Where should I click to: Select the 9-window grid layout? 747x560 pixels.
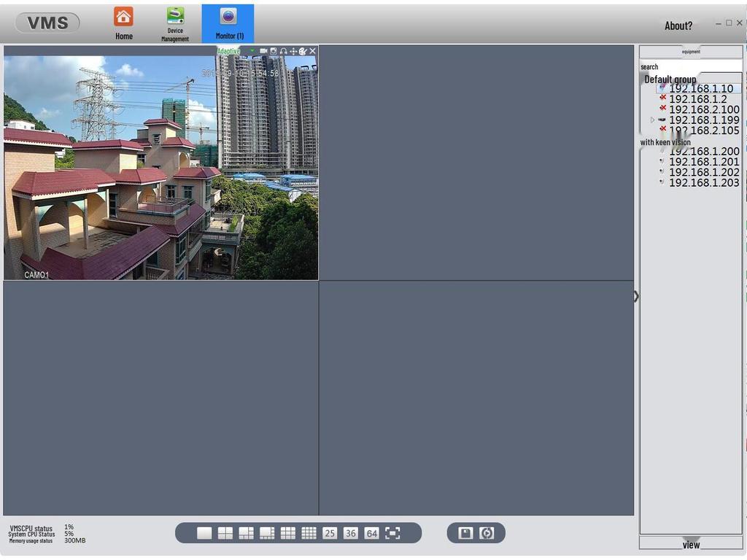[288, 533]
